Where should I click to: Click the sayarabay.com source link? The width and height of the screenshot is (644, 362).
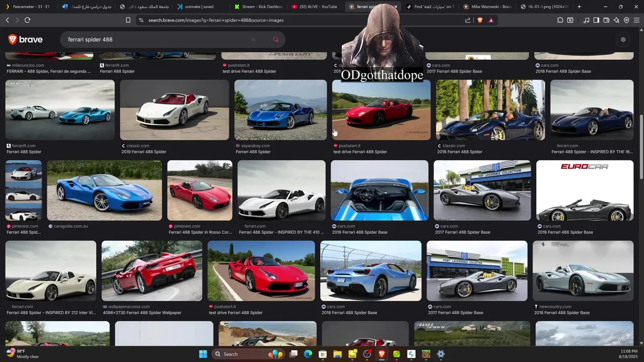point(256,146)
